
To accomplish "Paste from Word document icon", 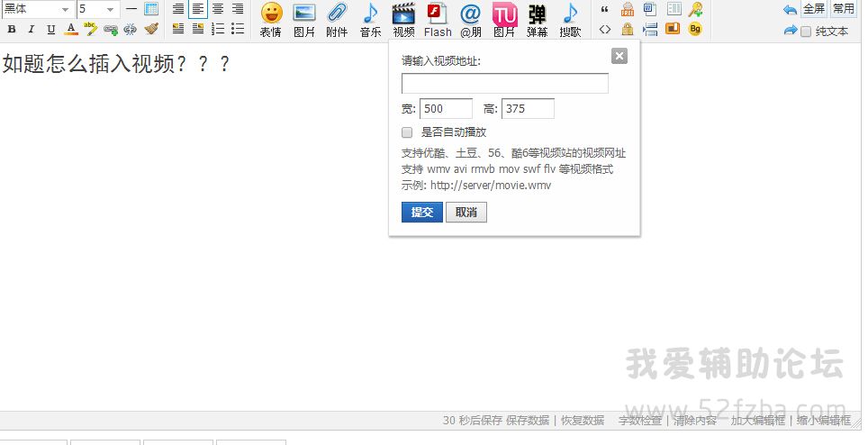I will coord(650,9).
